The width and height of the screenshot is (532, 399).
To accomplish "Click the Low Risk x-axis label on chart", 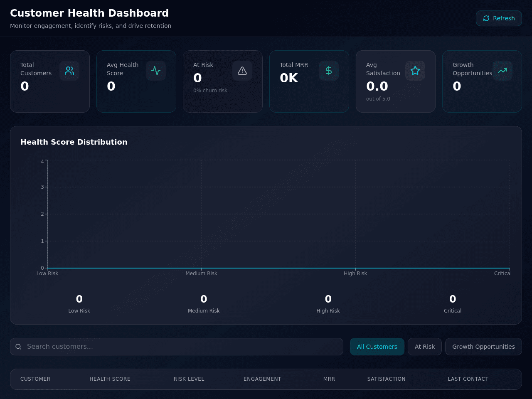I will pos(47,273).
